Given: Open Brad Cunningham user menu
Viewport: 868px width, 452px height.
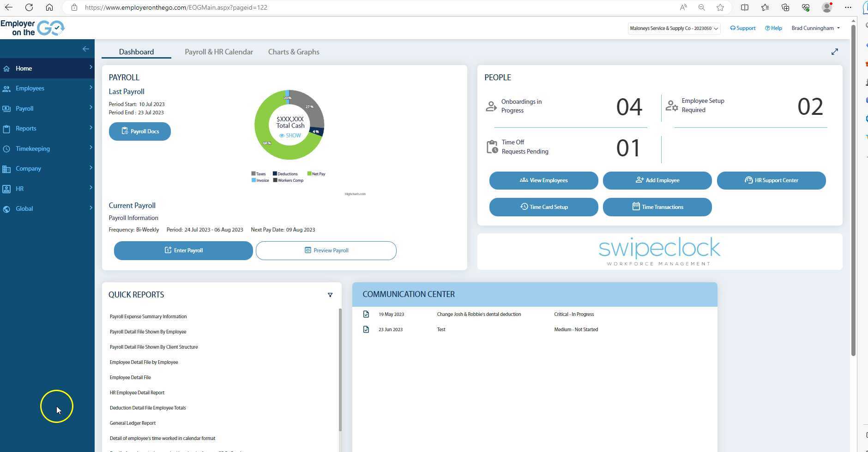Looking at the screenshot, I should [x=815, y=28].
